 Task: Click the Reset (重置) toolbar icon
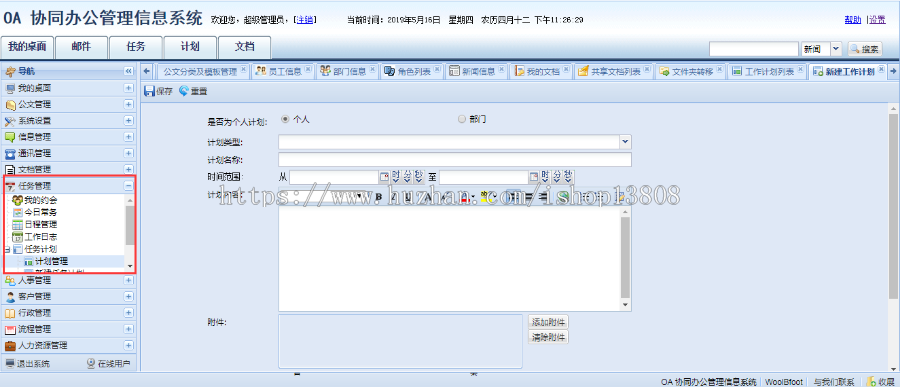[184, 91]
